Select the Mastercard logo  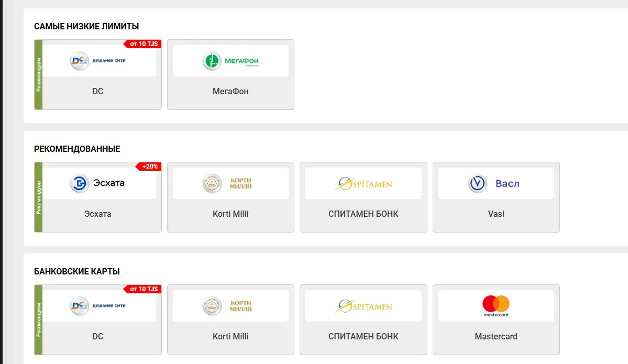pos(496,306)
